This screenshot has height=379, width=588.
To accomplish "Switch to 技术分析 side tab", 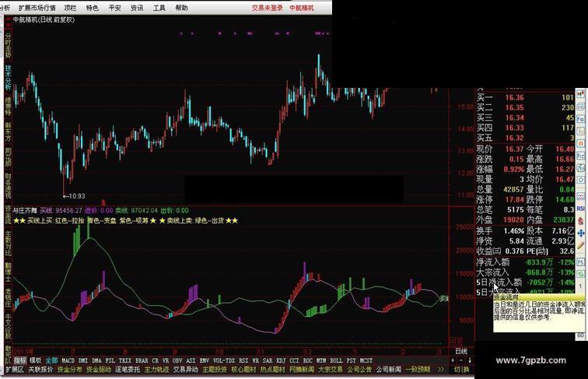I will click(x=8, y=77).
